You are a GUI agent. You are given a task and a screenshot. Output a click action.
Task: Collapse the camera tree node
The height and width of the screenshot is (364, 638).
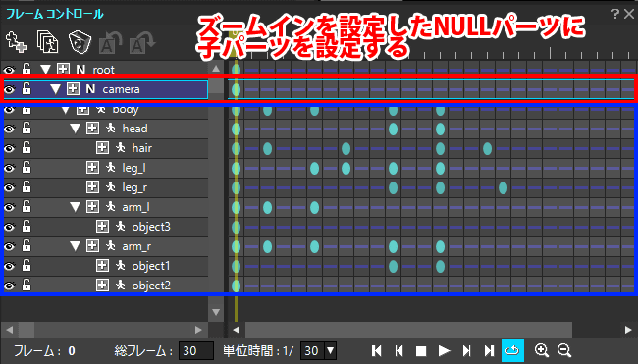(x=55, y=89)
